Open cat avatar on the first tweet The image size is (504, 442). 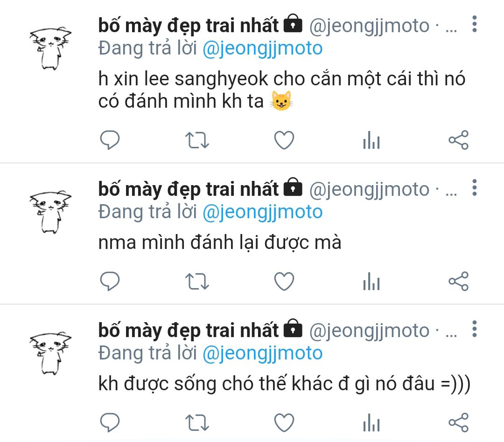(x=50, y=48)
